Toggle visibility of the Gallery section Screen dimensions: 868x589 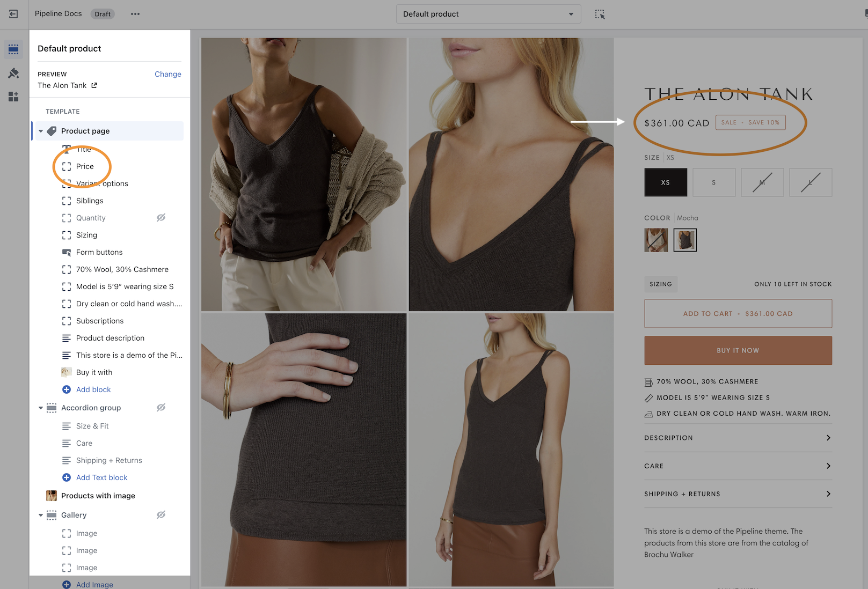tap(161, 515)
